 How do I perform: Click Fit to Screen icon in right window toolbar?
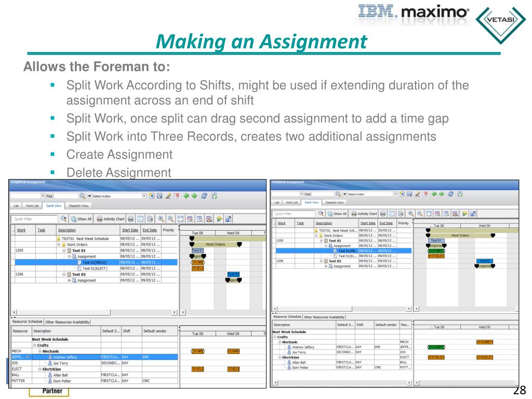tap(429, 214)
